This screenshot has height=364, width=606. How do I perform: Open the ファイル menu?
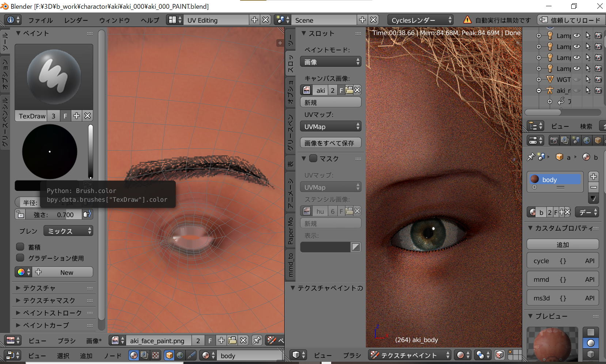point(41,20)
